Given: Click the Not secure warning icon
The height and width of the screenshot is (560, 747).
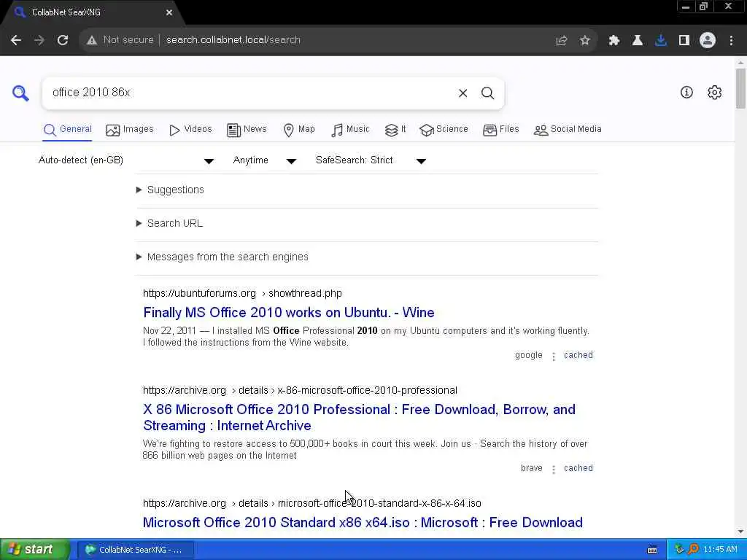Looking at the screenshot, I should (92, 40).
